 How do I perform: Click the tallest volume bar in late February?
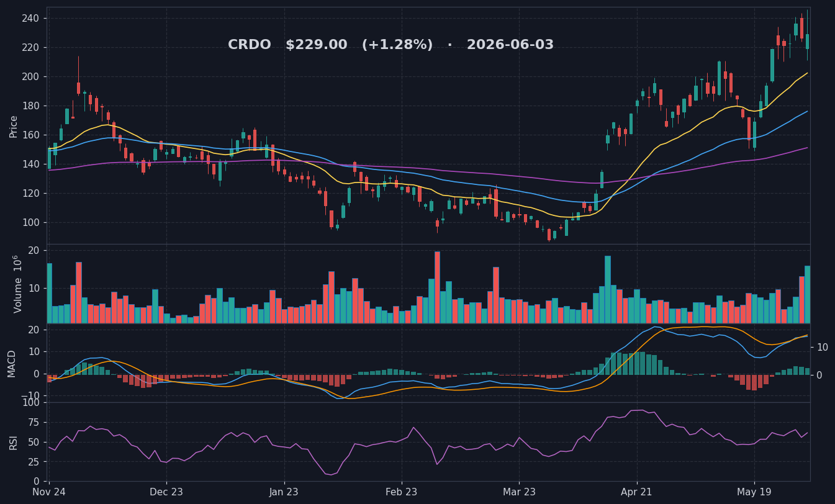(x=437, y=287)
